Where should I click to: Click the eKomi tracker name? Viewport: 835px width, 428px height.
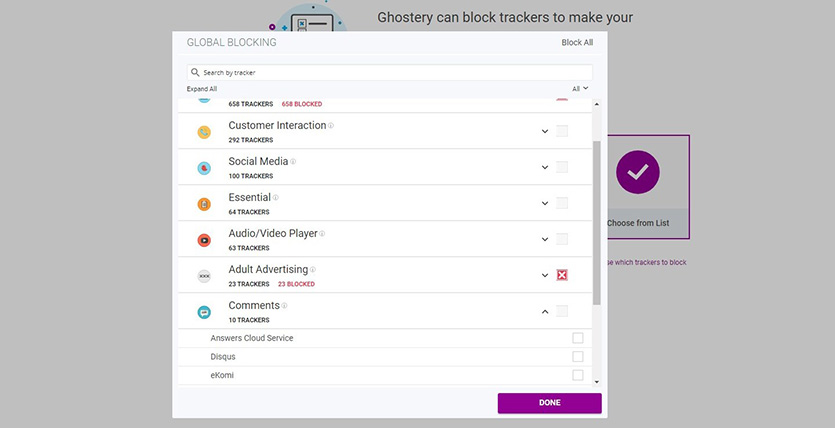coord(222,375)
